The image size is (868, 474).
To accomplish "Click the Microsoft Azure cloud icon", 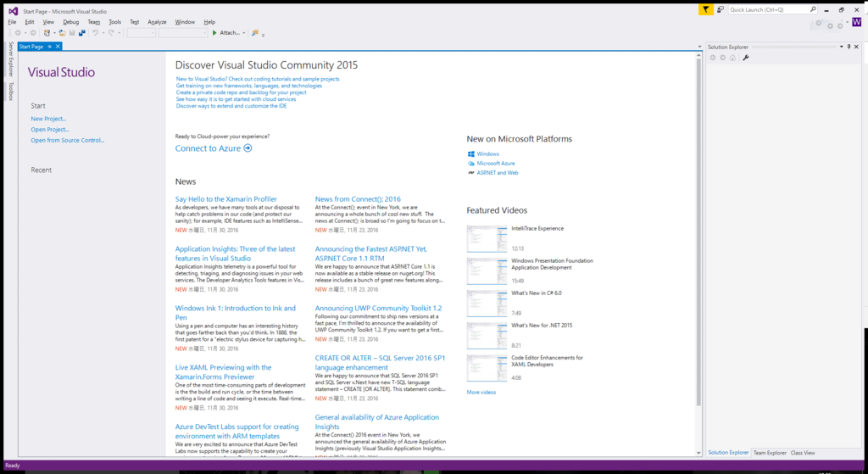I will coord(471,164).
